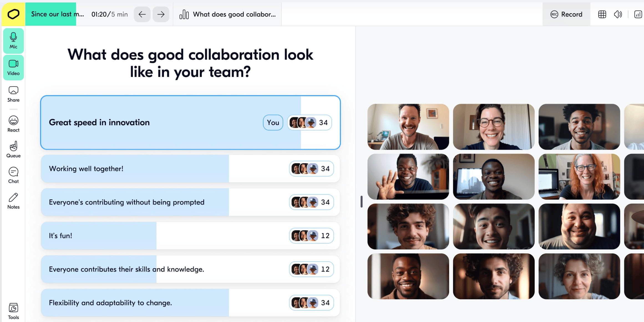Show voters for 'Everyone's contributing without being prompted'
This screenshot has height=322, width=644.
point(311,202)
